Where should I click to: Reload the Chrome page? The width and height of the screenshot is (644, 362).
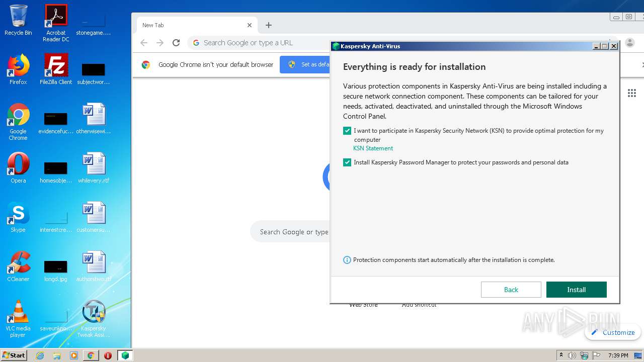point(176,43)
